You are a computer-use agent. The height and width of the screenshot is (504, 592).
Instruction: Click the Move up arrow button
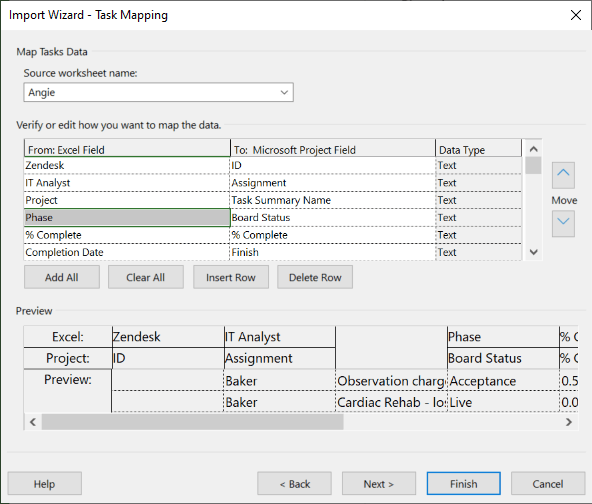point(563,175)
